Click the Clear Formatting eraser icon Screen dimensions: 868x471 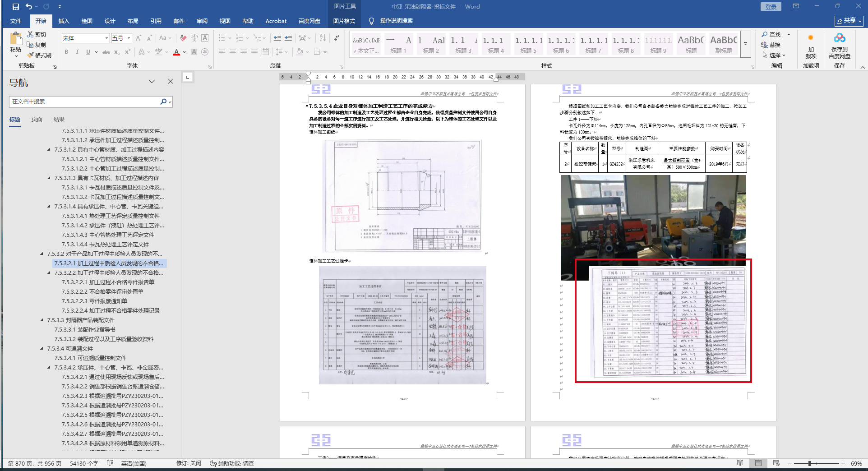183,38
